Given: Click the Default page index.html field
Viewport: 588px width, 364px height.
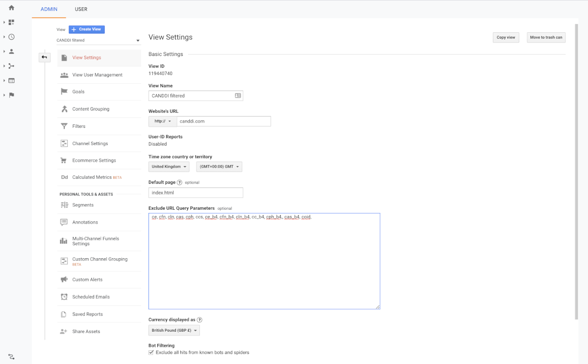Looking at the screenshot, I should [196, 193].
